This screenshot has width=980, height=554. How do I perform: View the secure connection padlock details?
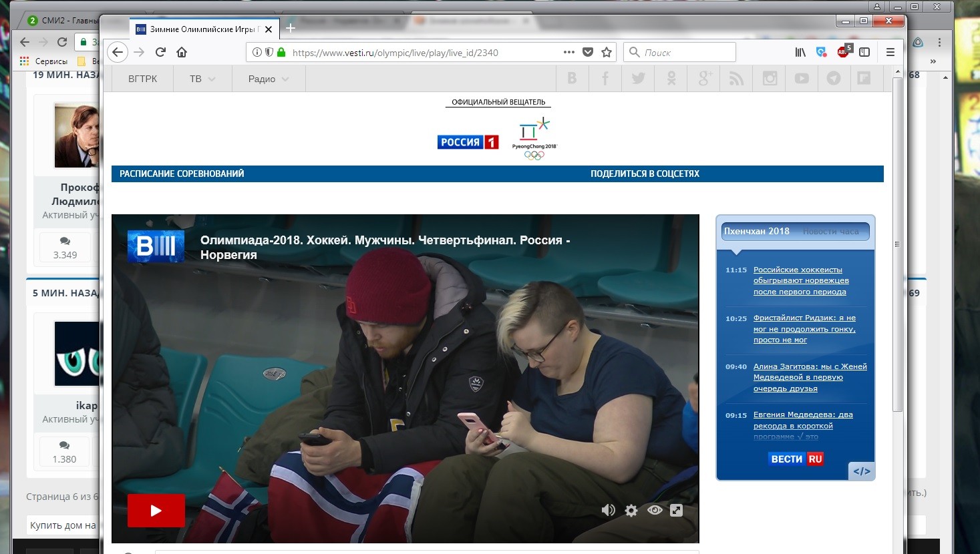point(281,52)
